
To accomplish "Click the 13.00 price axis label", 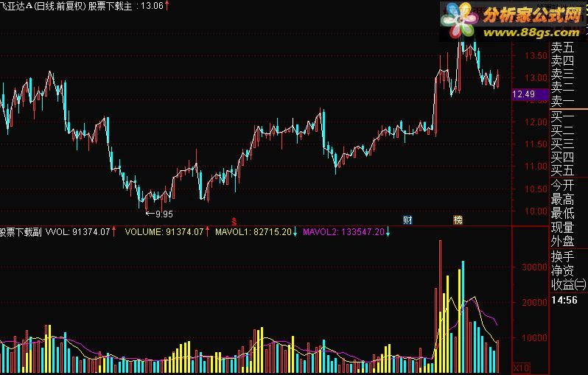I will pos(536,78).
